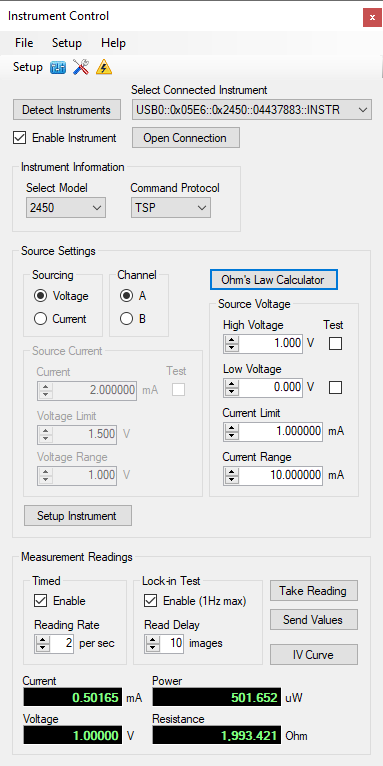Click the Power reading 501.652 display
The image size is (383, 766).
pos(216,697)
